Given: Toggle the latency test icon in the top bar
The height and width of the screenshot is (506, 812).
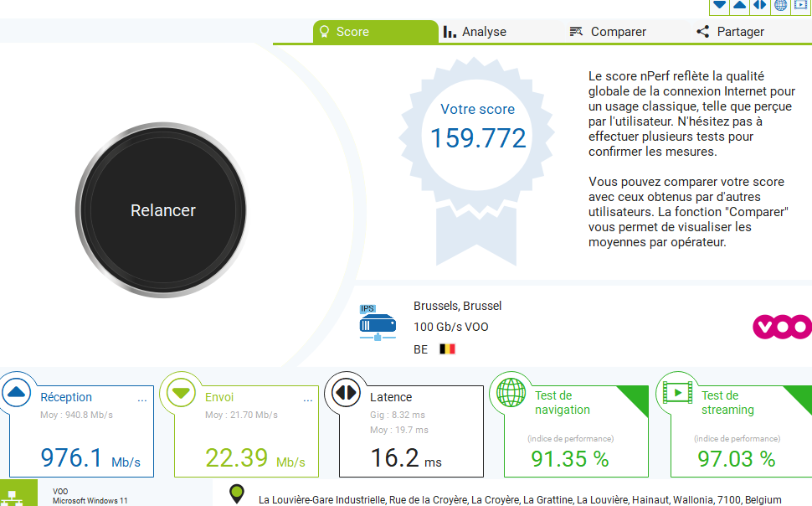Looking at the screenshot, I should [760, 6].
